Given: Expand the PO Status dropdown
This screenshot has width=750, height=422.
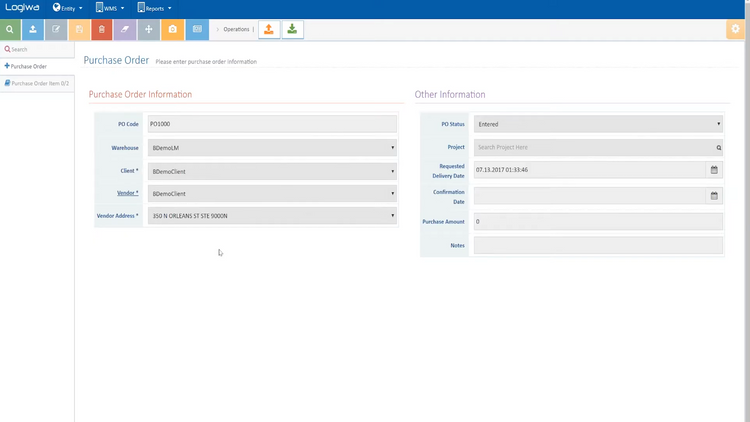Looking at the screenshot, I should point(598,124).
